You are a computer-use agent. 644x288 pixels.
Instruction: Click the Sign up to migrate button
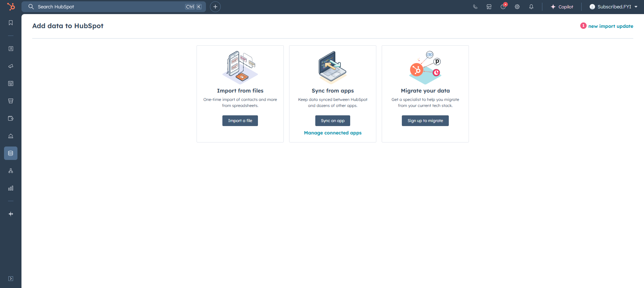pyautogui.click(x=425, y=121)
